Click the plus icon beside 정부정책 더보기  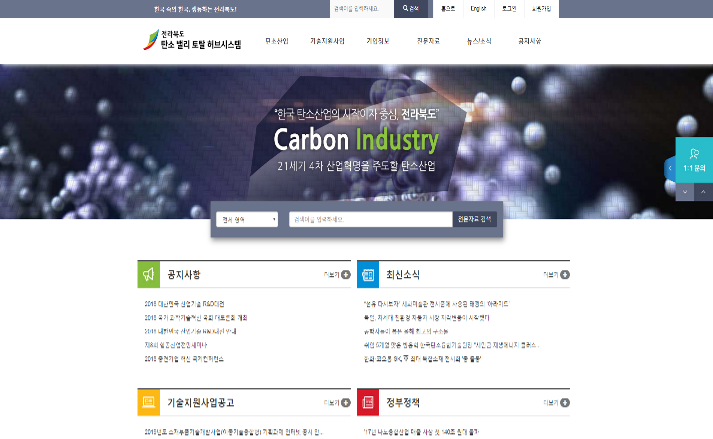[x=565, y=403]
